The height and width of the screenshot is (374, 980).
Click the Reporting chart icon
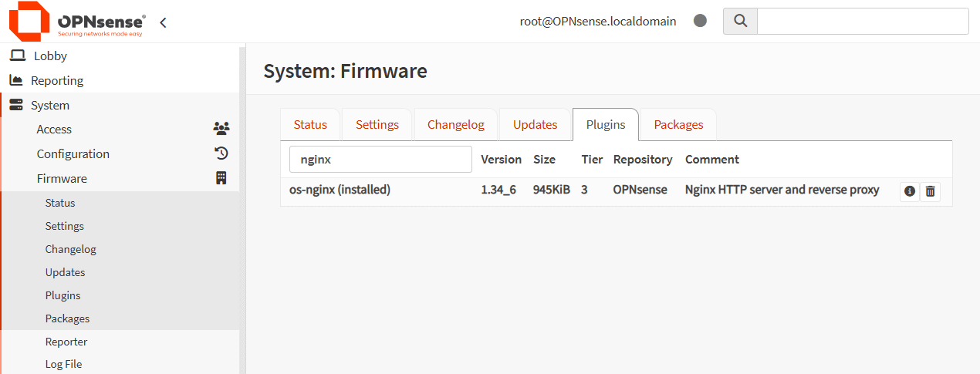pos(15,80)
